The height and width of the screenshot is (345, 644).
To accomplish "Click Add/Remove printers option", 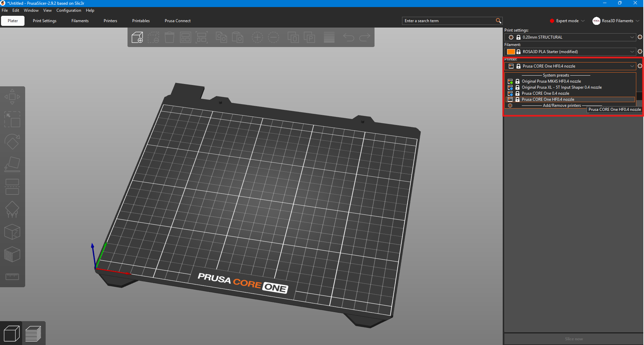I will [561, 105].
